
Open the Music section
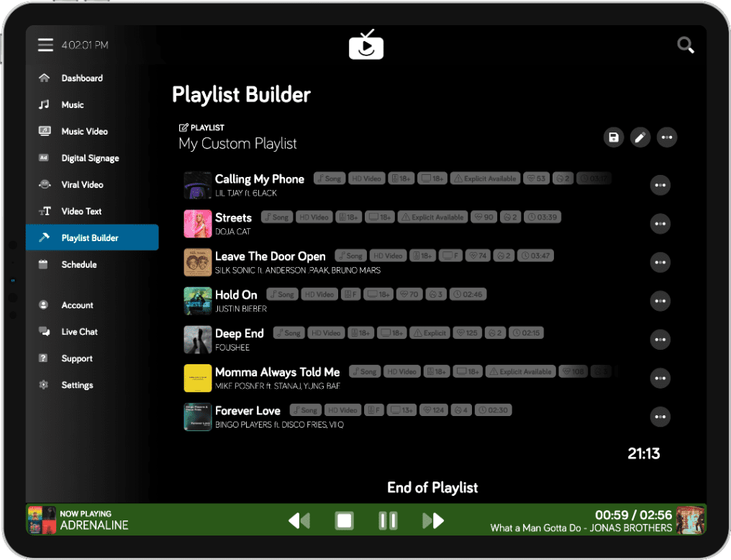coord(73,104)
